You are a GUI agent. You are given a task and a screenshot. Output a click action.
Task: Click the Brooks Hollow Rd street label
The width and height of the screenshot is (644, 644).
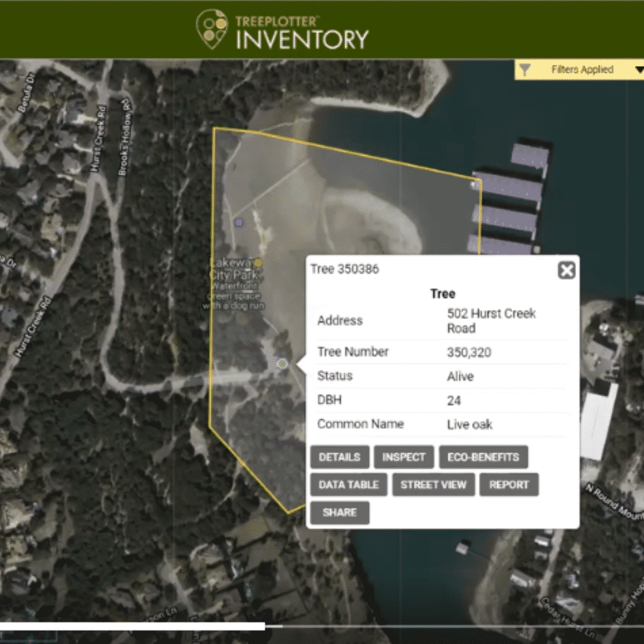coord(125,137)
